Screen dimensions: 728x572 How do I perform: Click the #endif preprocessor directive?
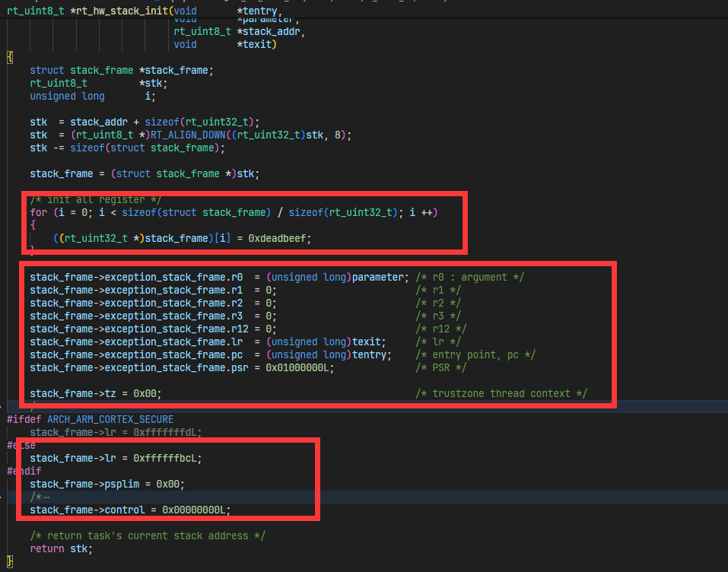click(x=24, y=471)
